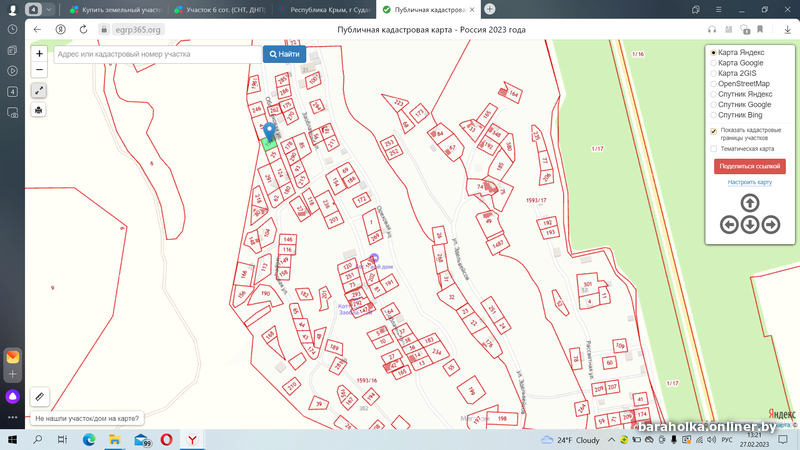800x450 pixels.
Task: Open Alice assistant in sidebar
Action: coord(12,396)
